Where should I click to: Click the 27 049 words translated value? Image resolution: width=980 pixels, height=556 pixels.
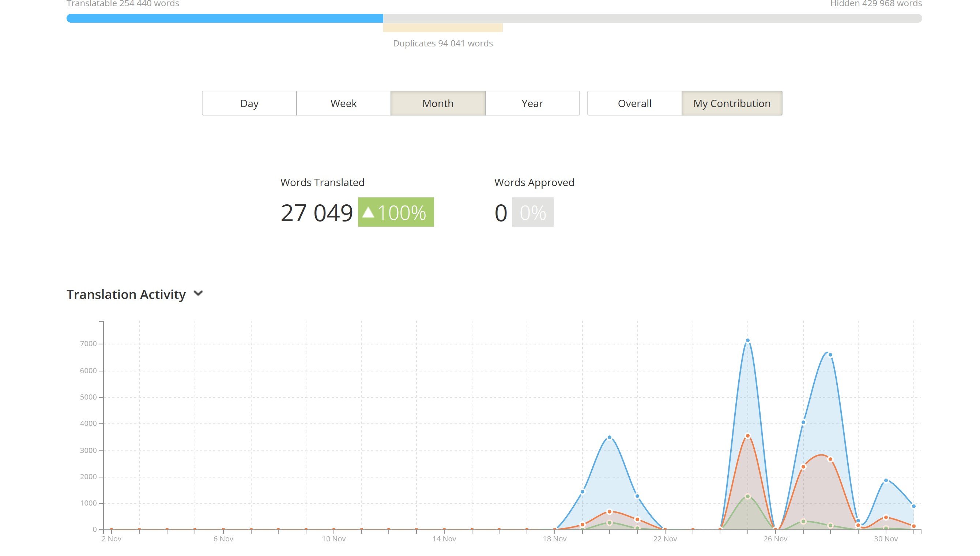coord(317,213)
